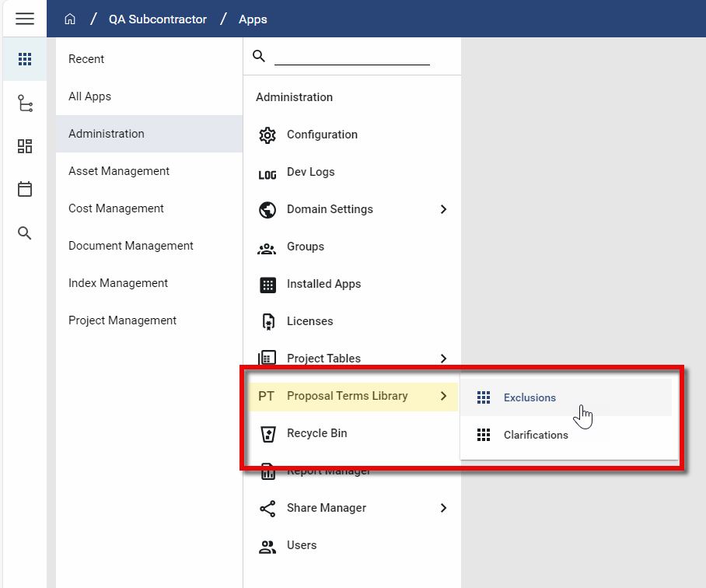The width and height of the screenshot is (706, 588).
Task: Click QA Subcontractor in the breadcrumb
Action: click(x=158, y=19)
